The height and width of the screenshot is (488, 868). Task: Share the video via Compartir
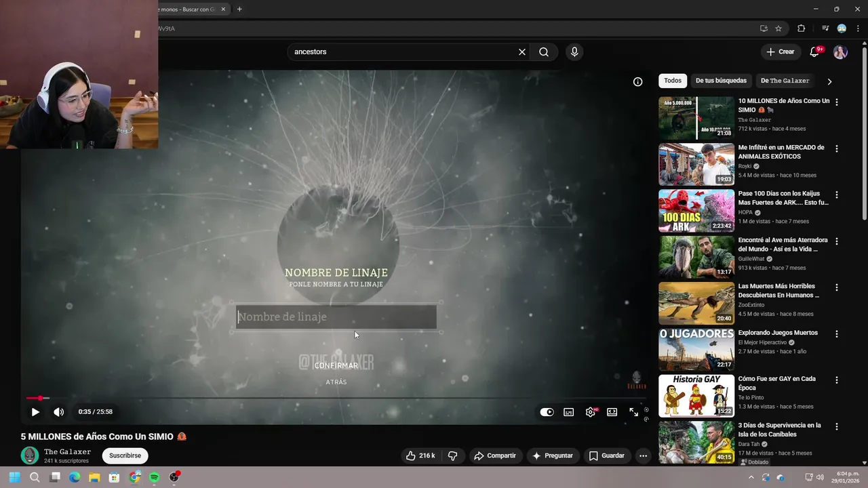click(494, 455)
